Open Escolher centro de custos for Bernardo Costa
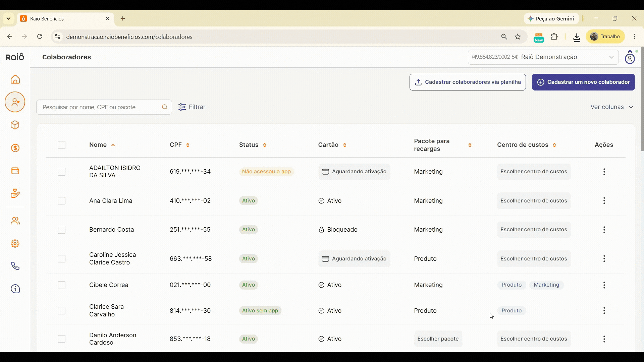 click(534, 230)
